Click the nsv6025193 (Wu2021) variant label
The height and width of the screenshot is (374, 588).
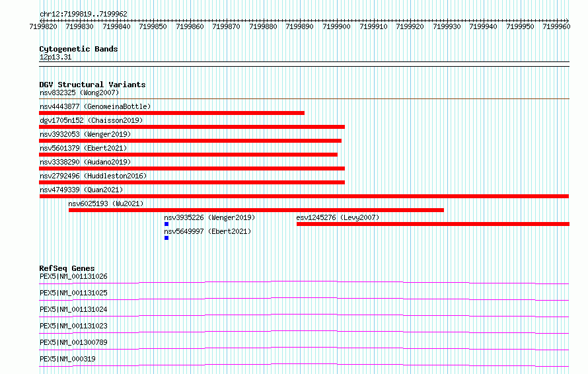tap(106, 204)
